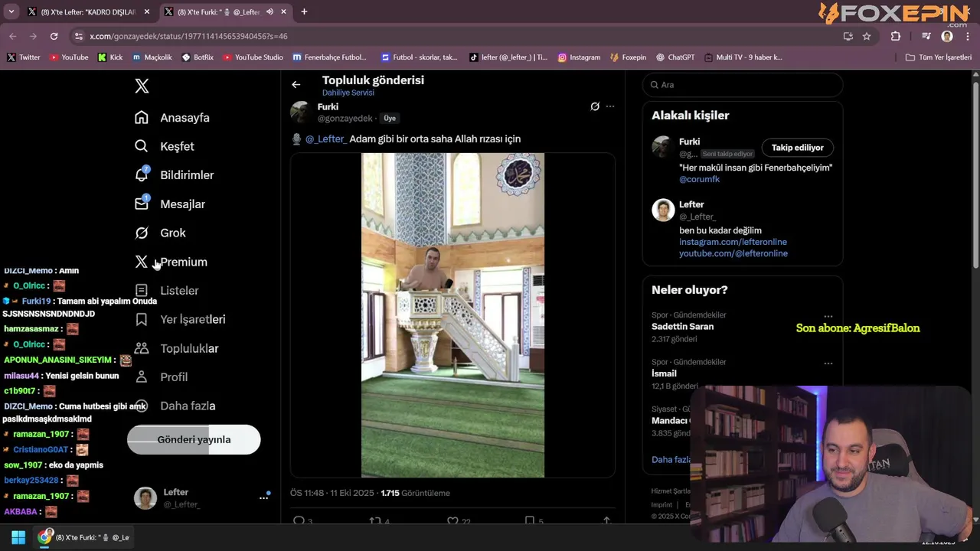This screenshot has height=551, width=980.
Task: Open options for İsmail trend
Action: 828,364
